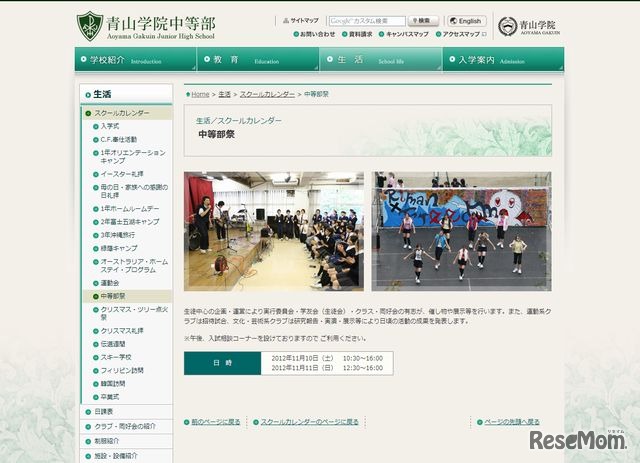This screenshot has width=640, height=463.
Task: Select スクールカレンダー in the sidebar
Action: [127, 113]
